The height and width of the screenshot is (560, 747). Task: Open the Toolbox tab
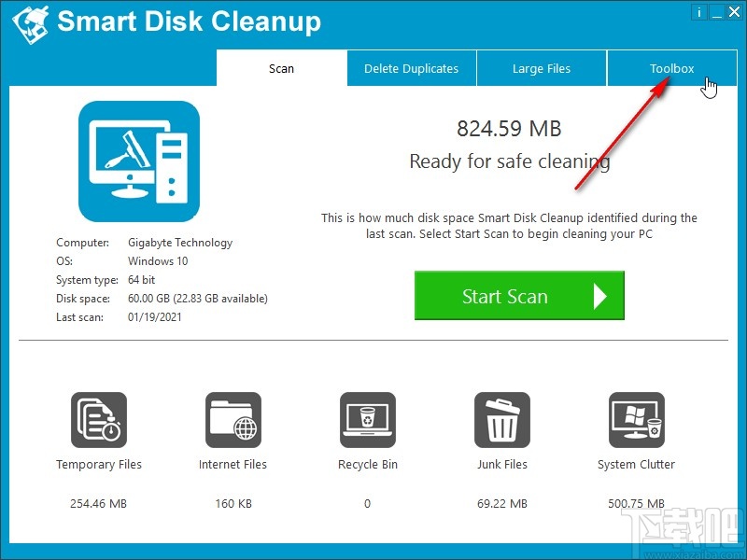click(x=672, y=68)
